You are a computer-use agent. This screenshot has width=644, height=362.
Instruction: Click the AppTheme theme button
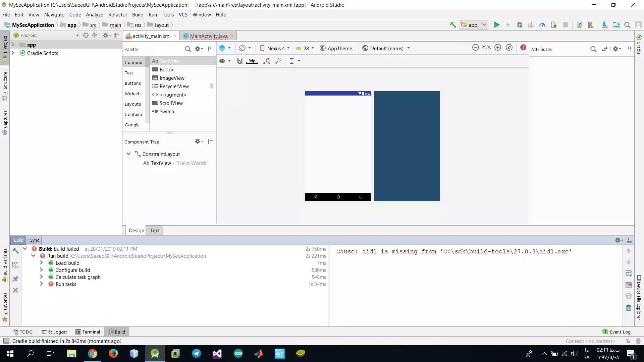(336, 48)
